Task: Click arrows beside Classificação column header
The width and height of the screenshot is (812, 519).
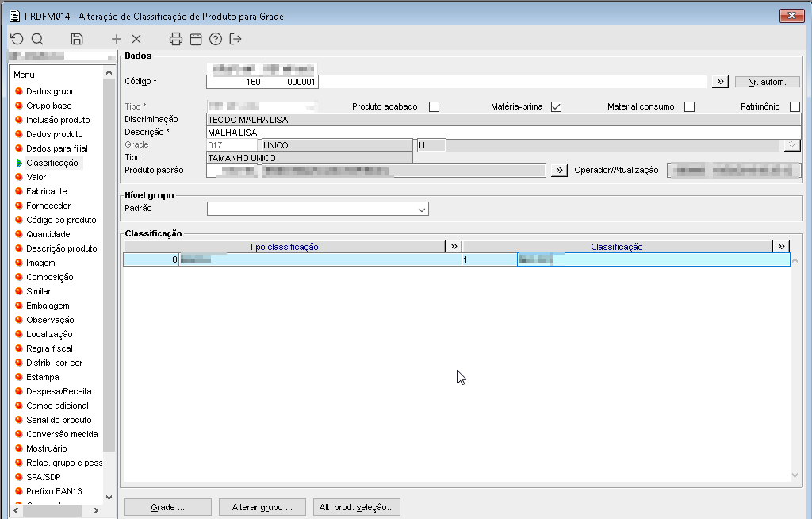Action: (x=781, y=246)
